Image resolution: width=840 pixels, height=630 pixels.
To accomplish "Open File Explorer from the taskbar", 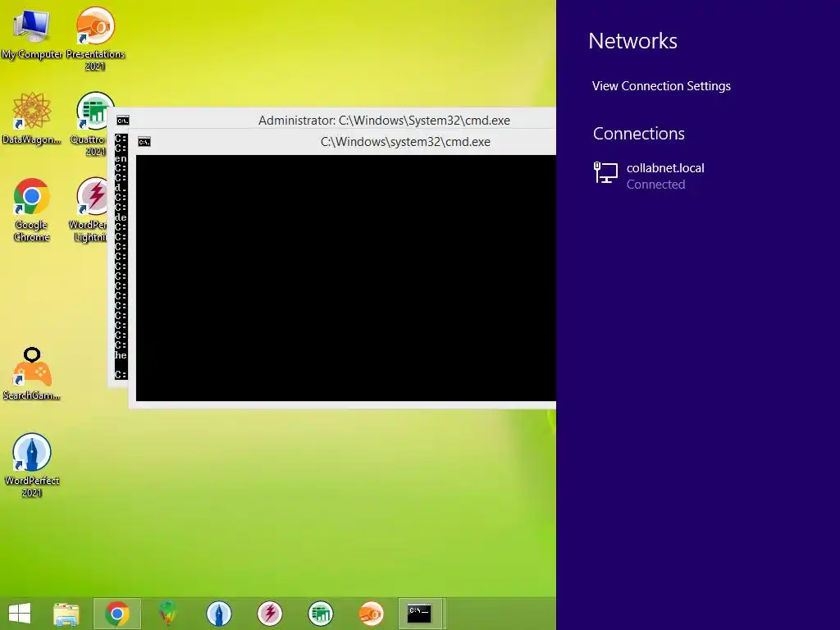I will (66, 614).
